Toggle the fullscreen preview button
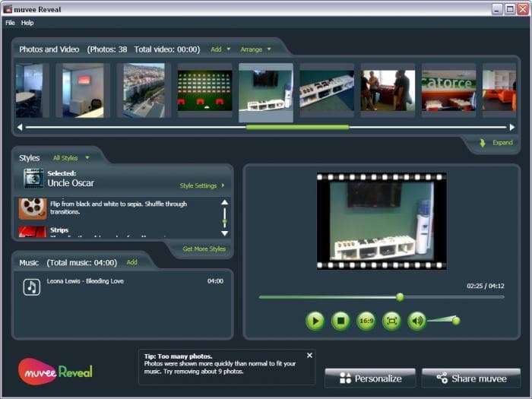The image size is (532, 399). click(x=391, y=321)
